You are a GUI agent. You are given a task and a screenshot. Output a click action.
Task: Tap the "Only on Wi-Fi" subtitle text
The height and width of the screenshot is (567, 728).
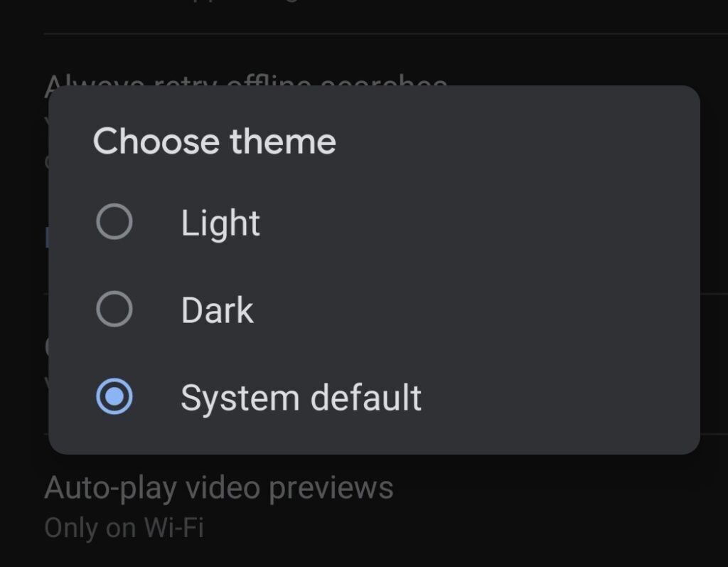[x=124, y=528]
